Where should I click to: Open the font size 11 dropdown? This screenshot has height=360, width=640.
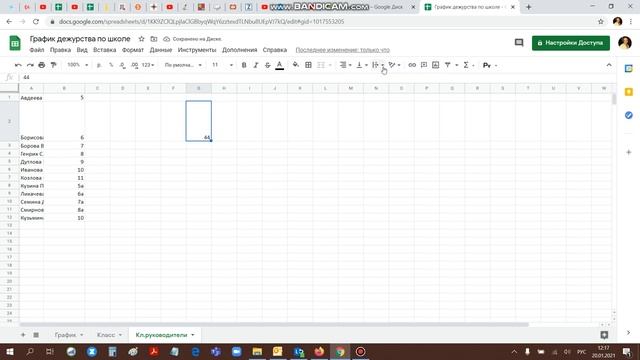tap(222, 65)
